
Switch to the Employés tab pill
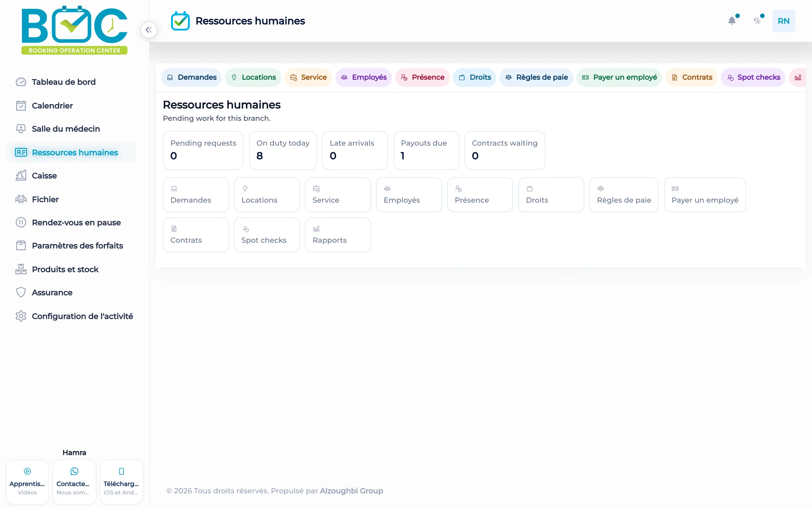pyautogui.click(x=363, y=78)
